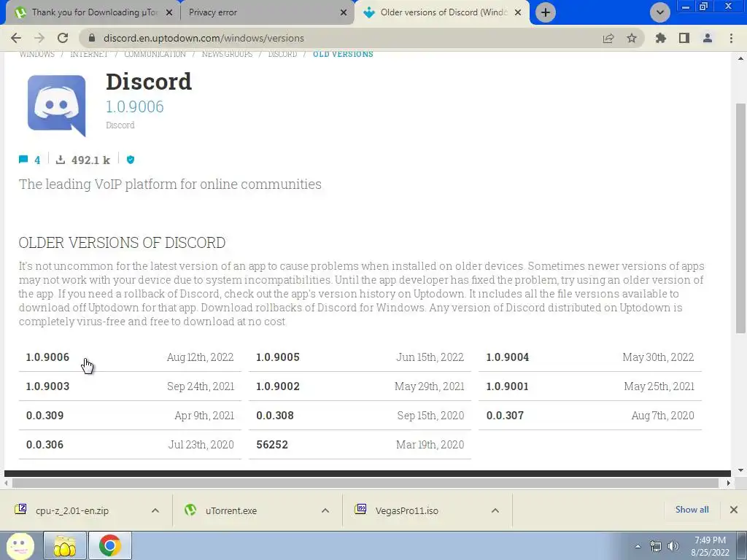
Task: Open the tab search chevron button
Action: [659, 12]
